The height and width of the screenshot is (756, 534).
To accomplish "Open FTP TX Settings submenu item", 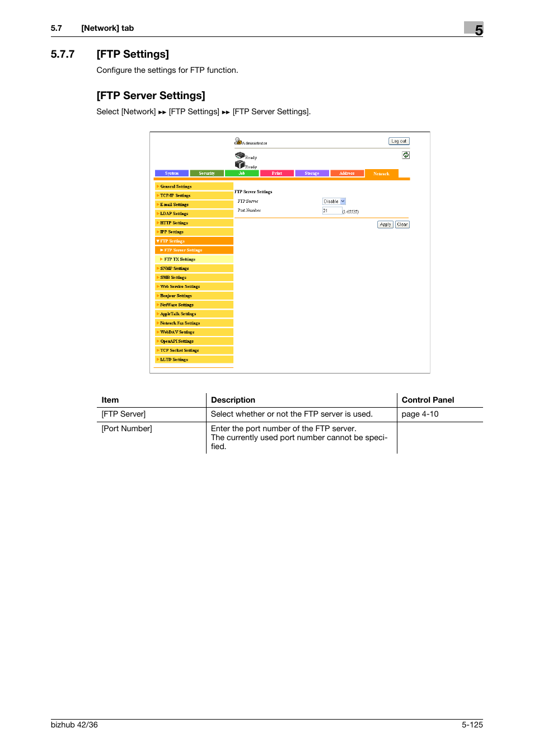I will click(194, 259).
